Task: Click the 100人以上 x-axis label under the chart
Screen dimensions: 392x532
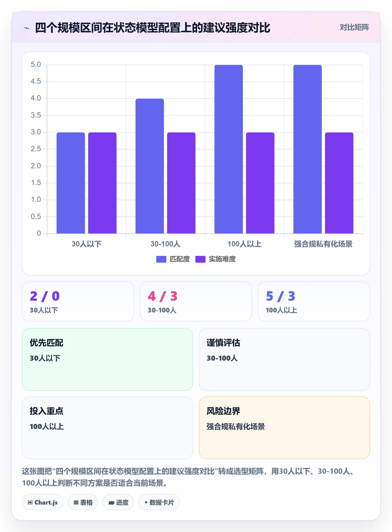Action: tap(244, 244)
